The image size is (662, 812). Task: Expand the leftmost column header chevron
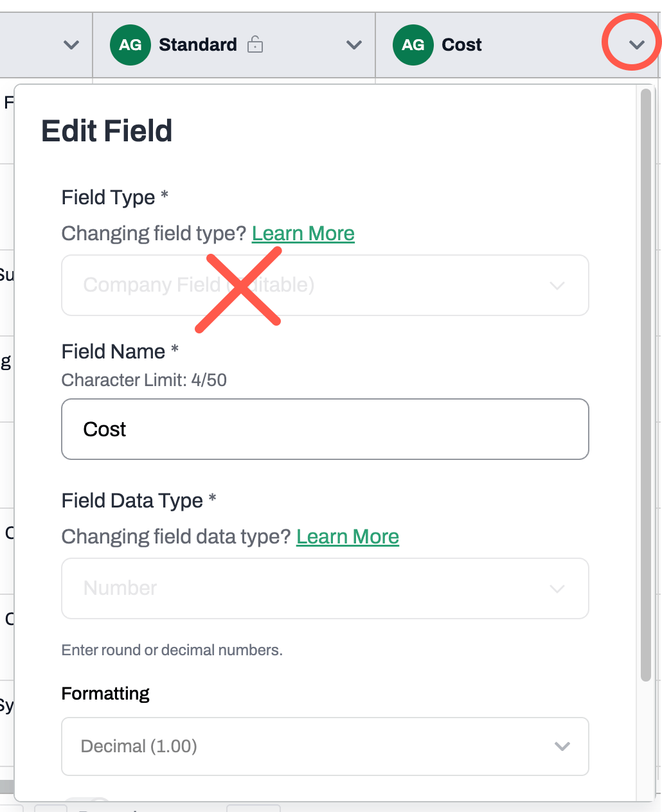71,45
